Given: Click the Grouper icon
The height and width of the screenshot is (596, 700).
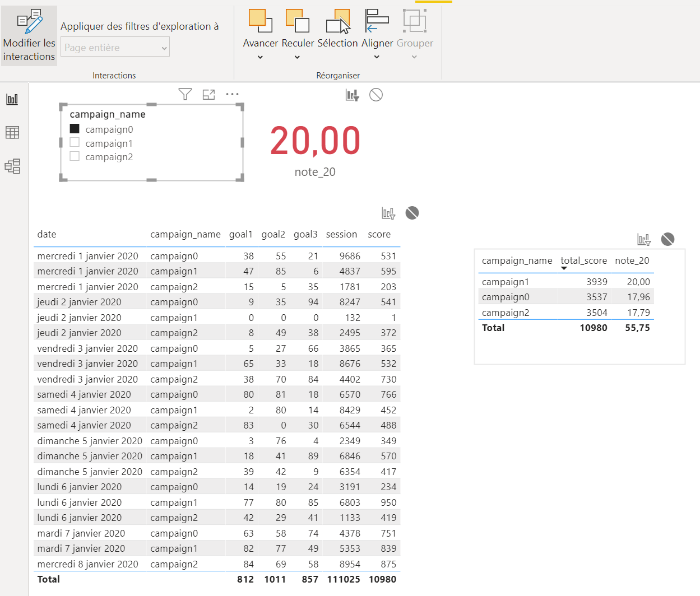Looking at the screenshot, I should point(415,21).
